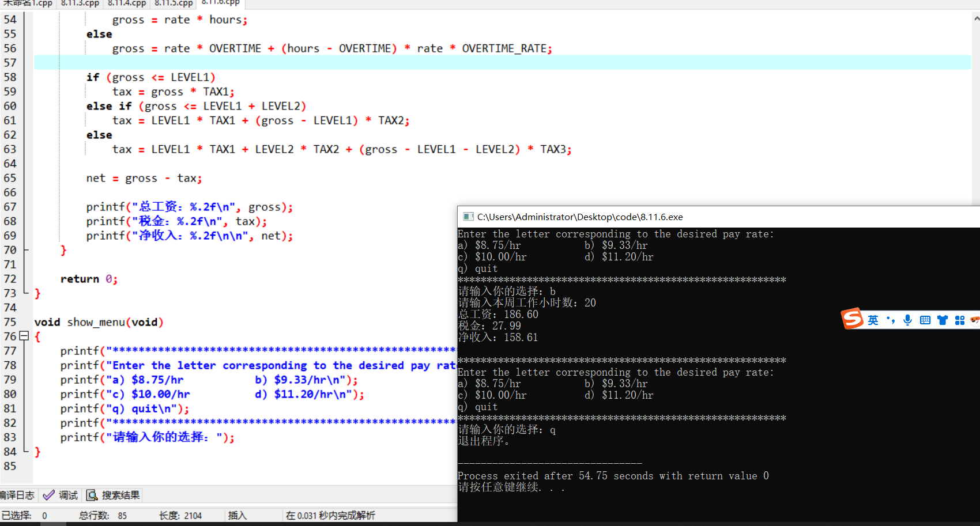
Task: Click the console window title icon
Action: (x=468, y=217)
